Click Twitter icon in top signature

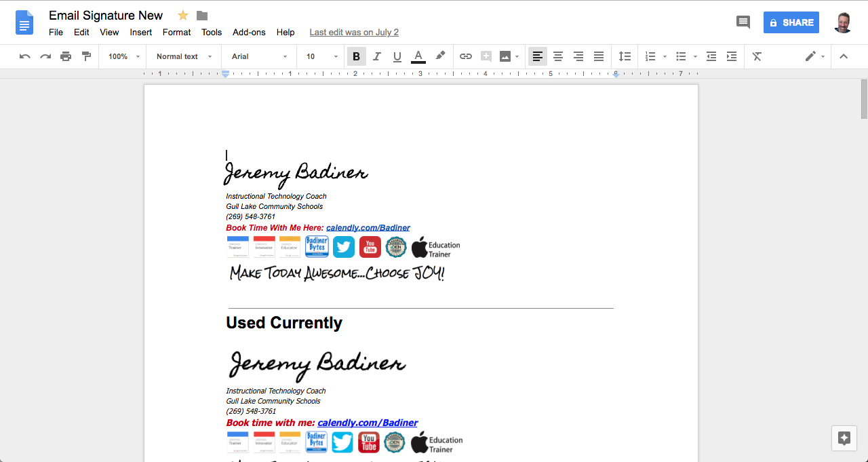pyautogui.click(x=344, y=247)
